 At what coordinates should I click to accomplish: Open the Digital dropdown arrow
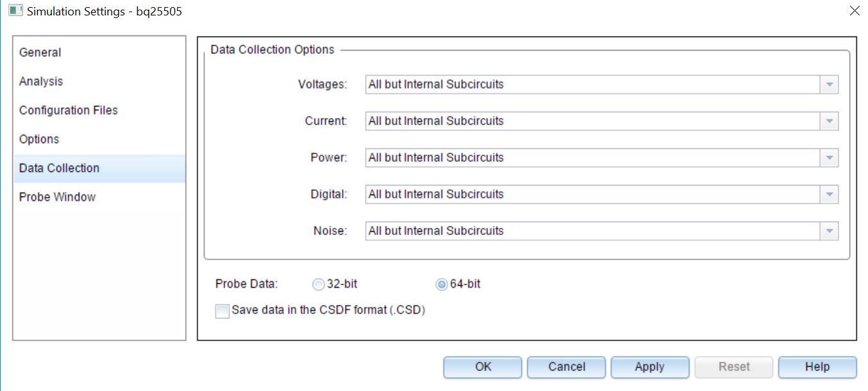[829, 195]
